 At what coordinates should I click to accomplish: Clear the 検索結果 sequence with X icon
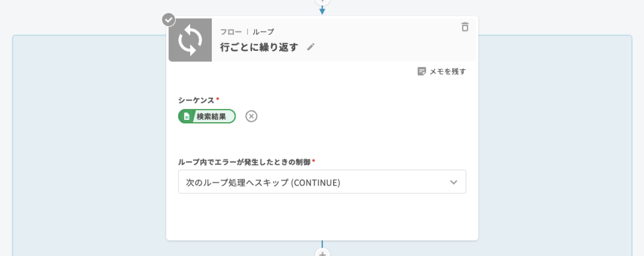point(251,116)
